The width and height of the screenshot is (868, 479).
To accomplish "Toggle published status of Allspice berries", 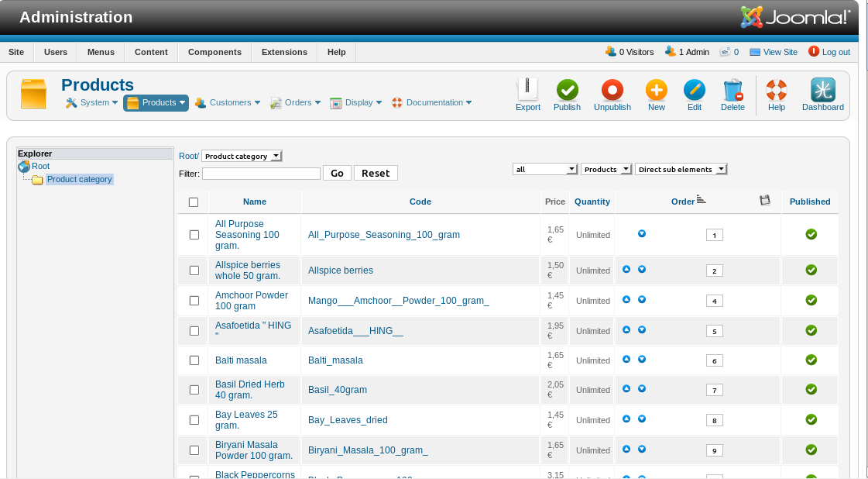I will pyautogui.click(x=811, y=270).
